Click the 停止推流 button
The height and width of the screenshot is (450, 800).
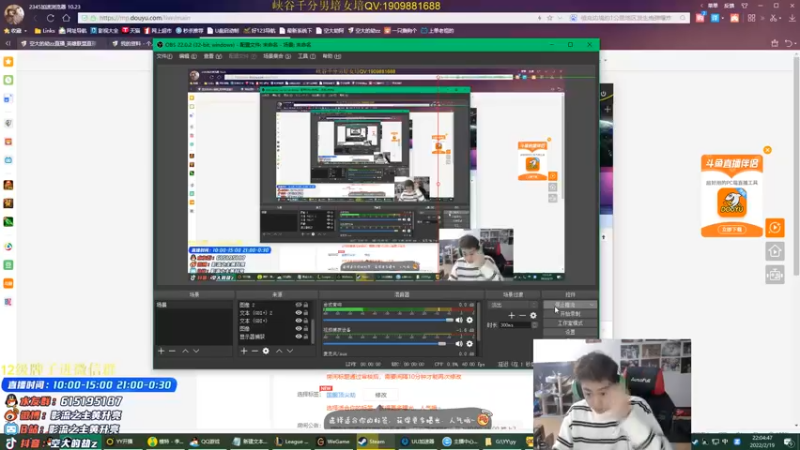click(x=569, y=305)
